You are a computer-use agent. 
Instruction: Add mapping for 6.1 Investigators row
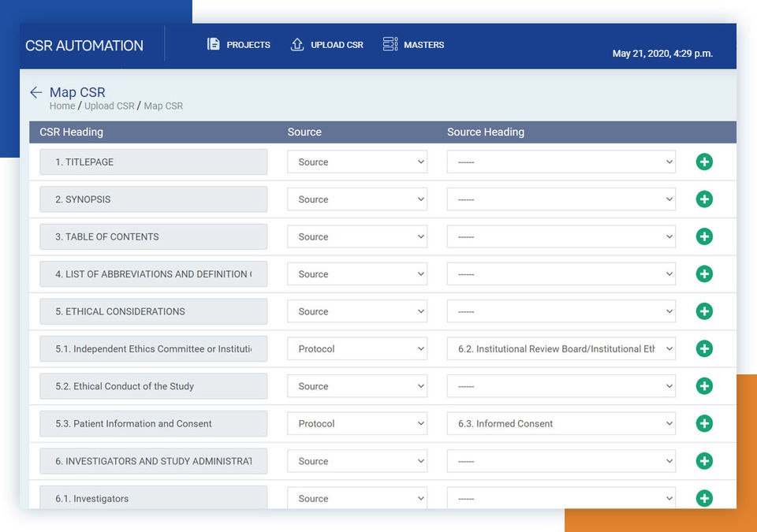click(704, 498)
